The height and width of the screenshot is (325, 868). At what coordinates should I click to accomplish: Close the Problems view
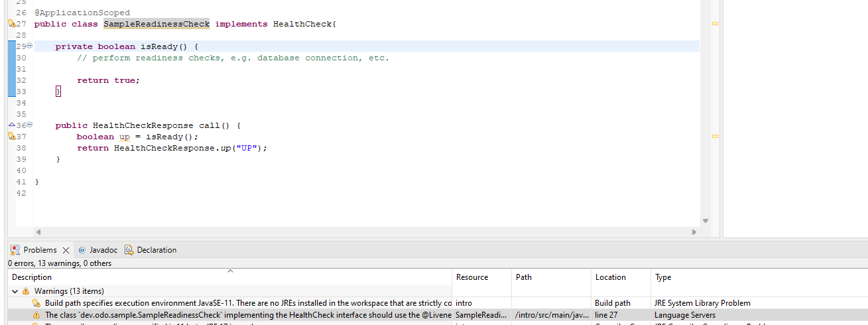(66, 250)
